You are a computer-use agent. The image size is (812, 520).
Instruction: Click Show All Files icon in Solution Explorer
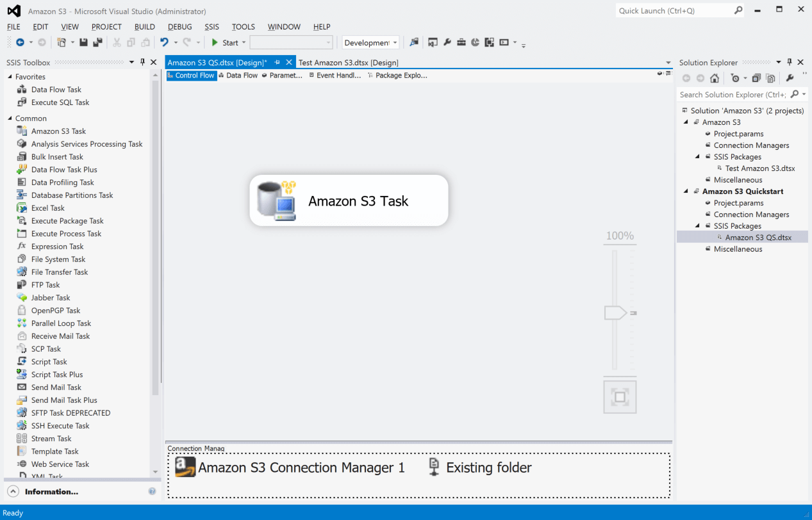pos(770,78)
